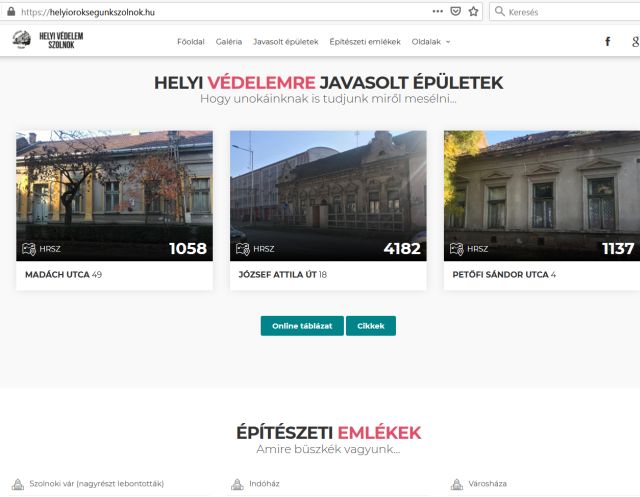This screenshot has width=640, height=497.
Task: Open the Facebook social icon
Action: tap(607, 41)
